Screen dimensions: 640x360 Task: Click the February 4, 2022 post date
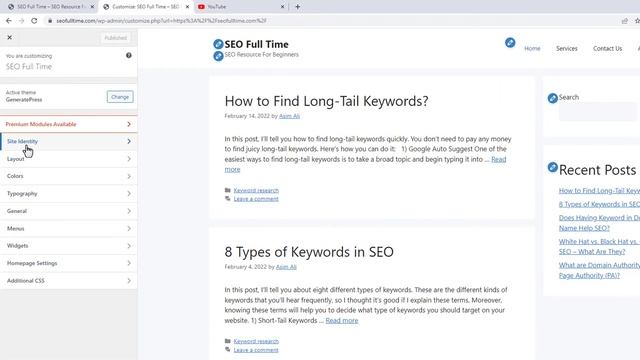tap(245, 267)
